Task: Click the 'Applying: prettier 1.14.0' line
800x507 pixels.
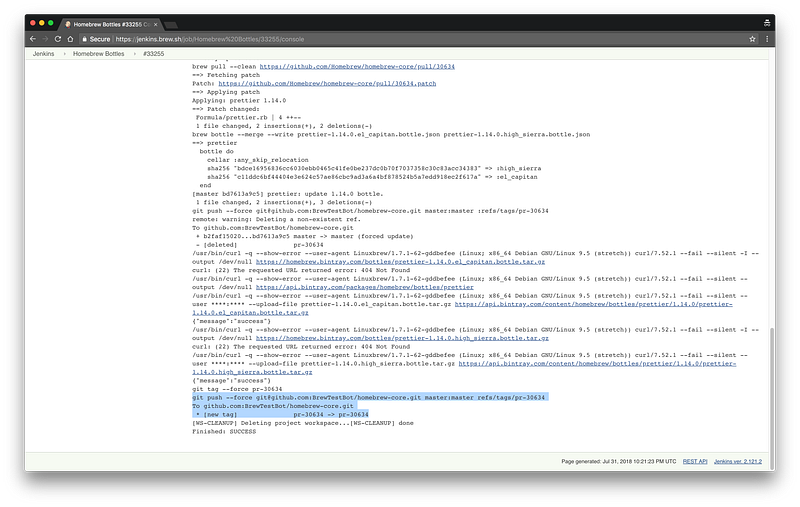Action: coord(239,100)
